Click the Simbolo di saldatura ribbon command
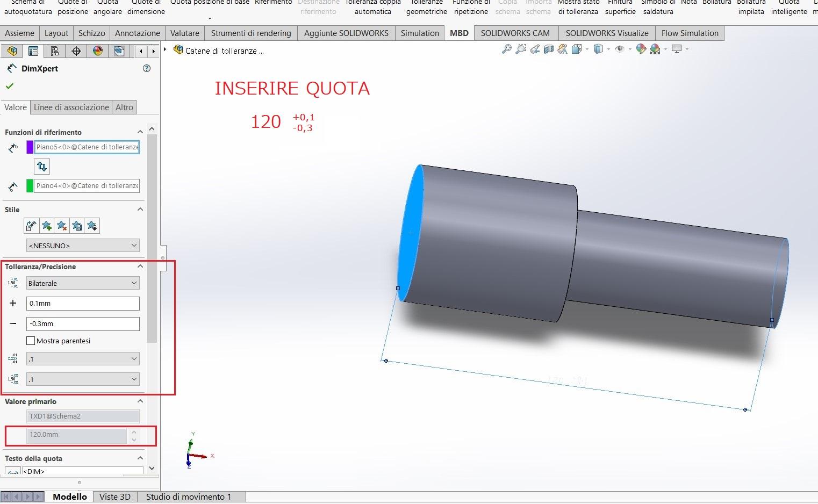 click(x=658, y=8)
